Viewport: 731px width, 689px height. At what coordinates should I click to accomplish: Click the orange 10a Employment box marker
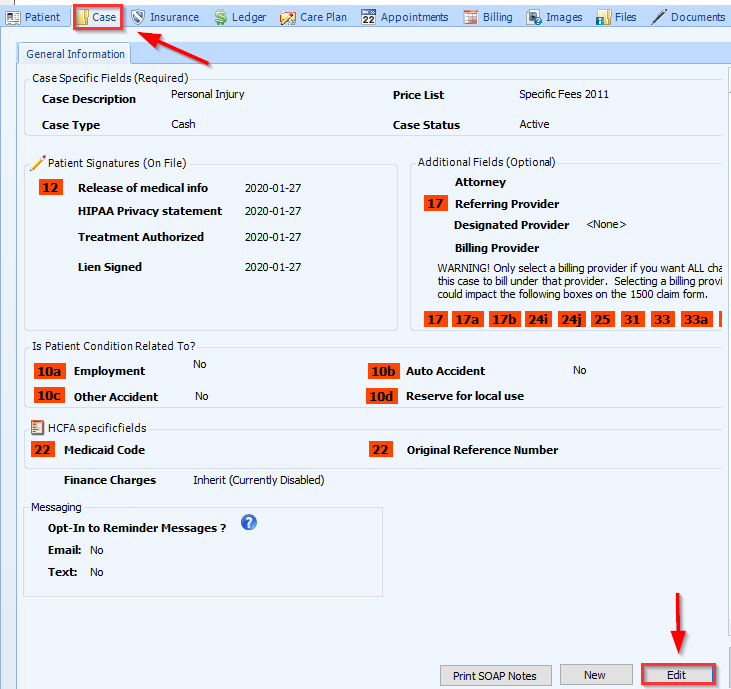point(50,371)
